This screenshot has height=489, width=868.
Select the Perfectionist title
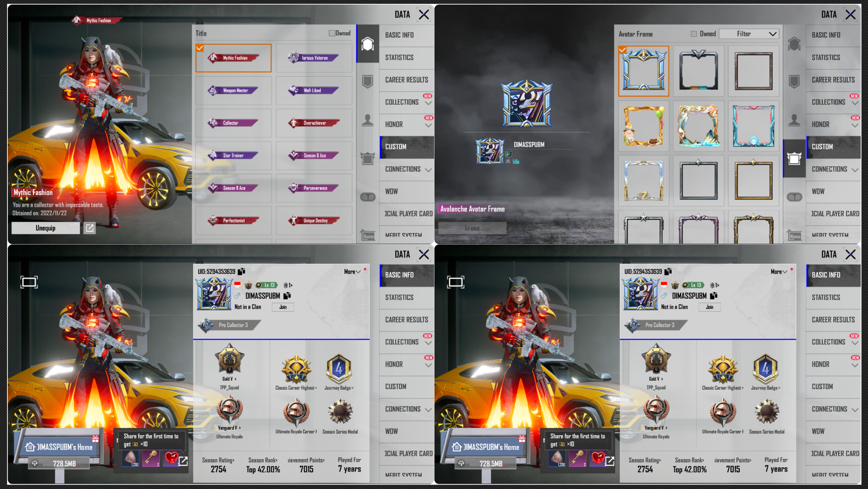(233, 221)
